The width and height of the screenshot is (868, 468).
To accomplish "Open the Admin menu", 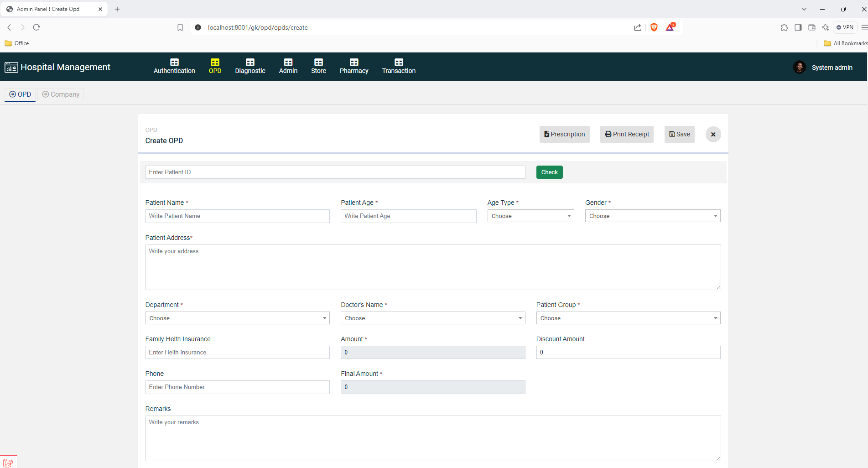I will 288,67.
